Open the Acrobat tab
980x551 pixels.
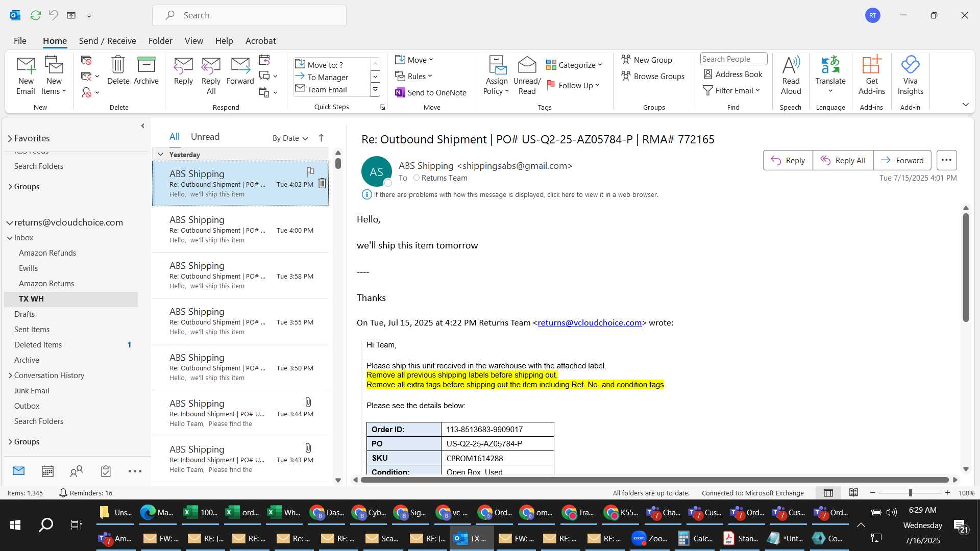[260, 41]
